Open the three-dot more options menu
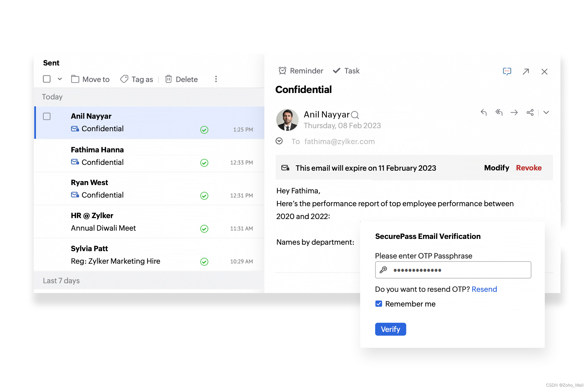Image resolution: width=588 pixels, height=390 pixels. pyautogui.click(x=216, y=79)
